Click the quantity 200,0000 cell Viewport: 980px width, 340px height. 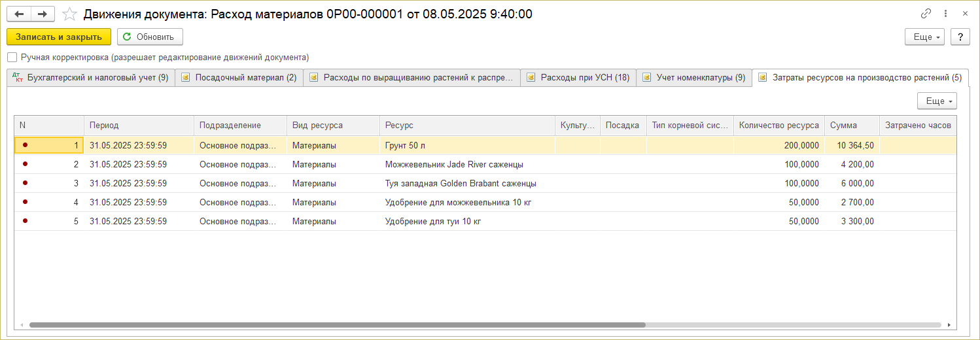(779, 145)
